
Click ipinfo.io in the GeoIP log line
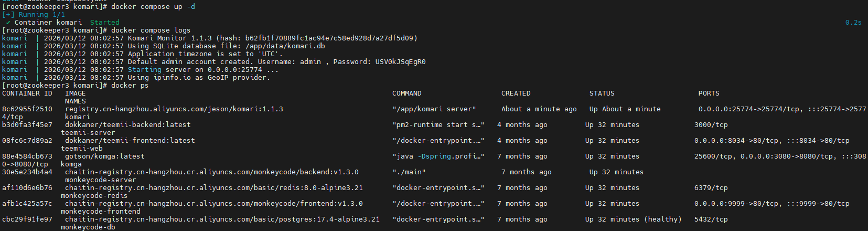[x=172, y=78]
